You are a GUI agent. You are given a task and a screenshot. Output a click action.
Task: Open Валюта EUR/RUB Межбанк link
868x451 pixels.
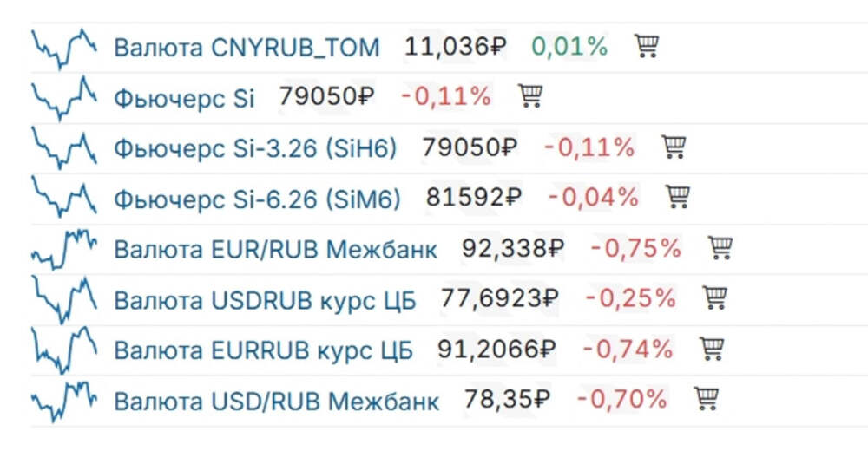pyautogui.click(x=275, y=250)
